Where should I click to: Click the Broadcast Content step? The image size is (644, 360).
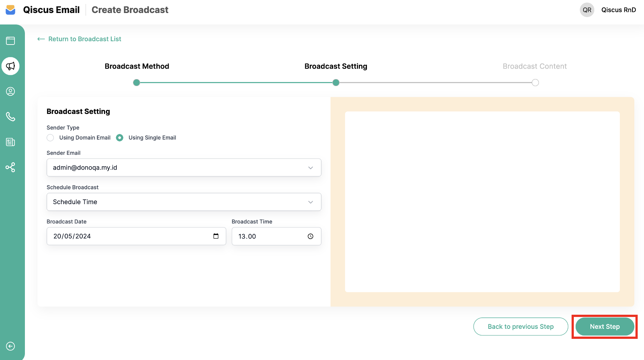(x=534, y=66)
